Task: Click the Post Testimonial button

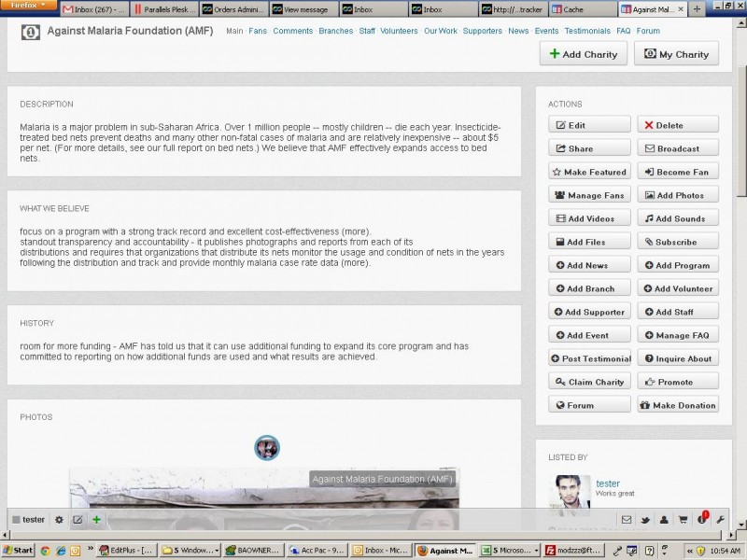Action: [x=589, y=358]
